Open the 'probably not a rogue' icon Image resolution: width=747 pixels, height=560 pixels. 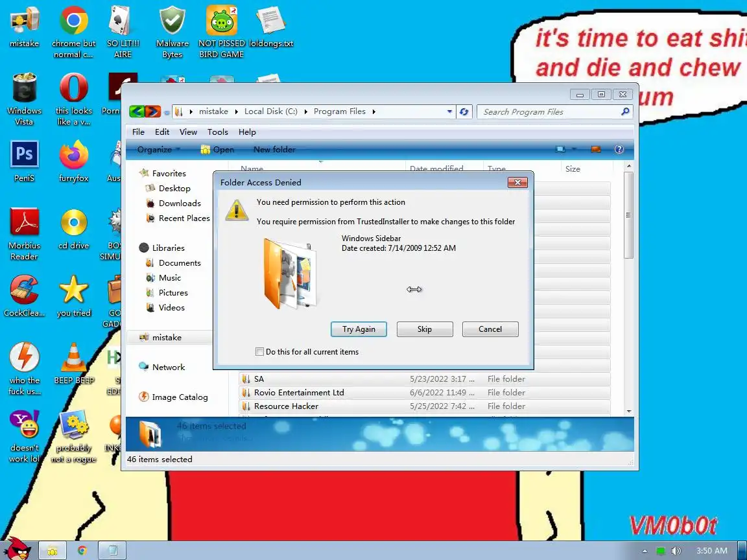[x=73, y=436]
